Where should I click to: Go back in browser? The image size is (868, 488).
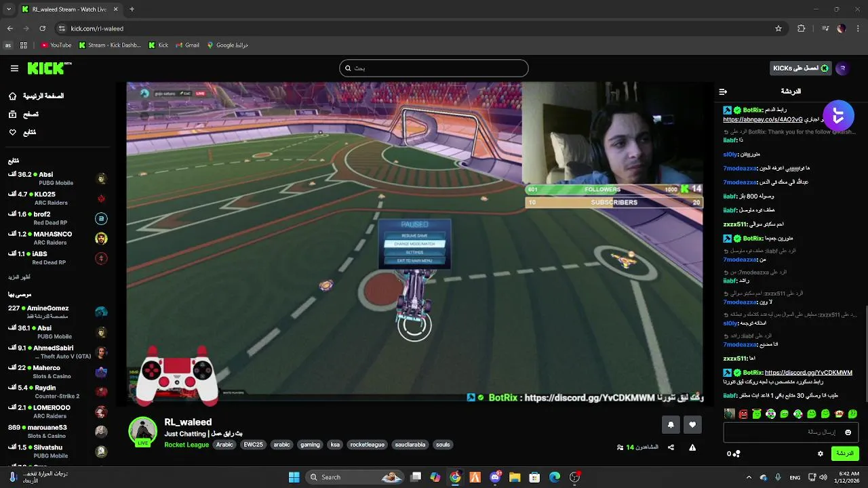point(9,28)
